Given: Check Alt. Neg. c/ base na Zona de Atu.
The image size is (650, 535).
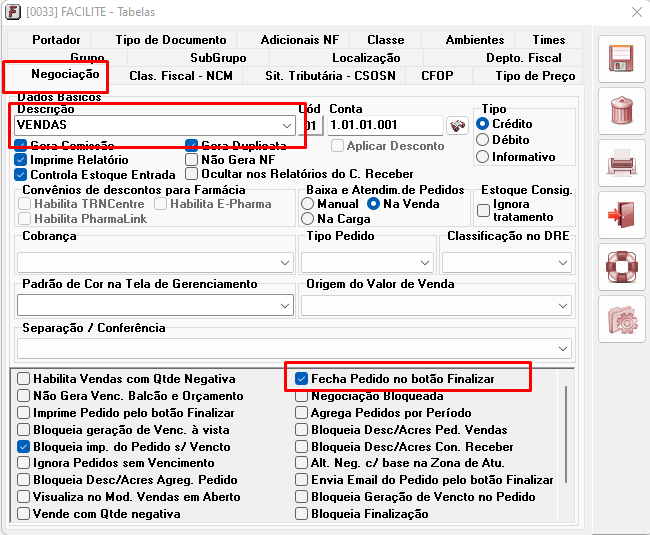Looking at the screenshot, I should coord(301,462).
